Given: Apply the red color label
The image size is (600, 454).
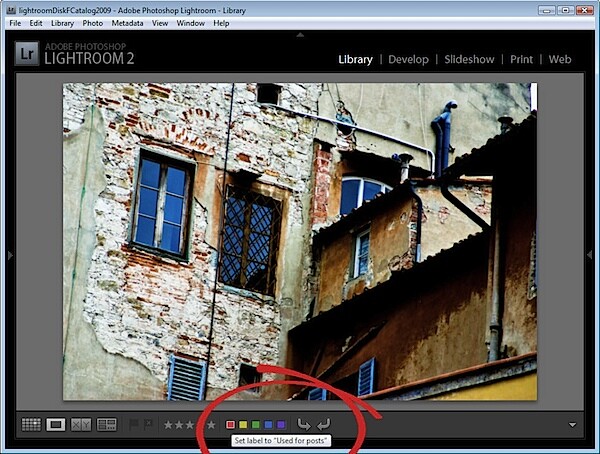Looking at the screenshot, I should (x=230, y=425).
